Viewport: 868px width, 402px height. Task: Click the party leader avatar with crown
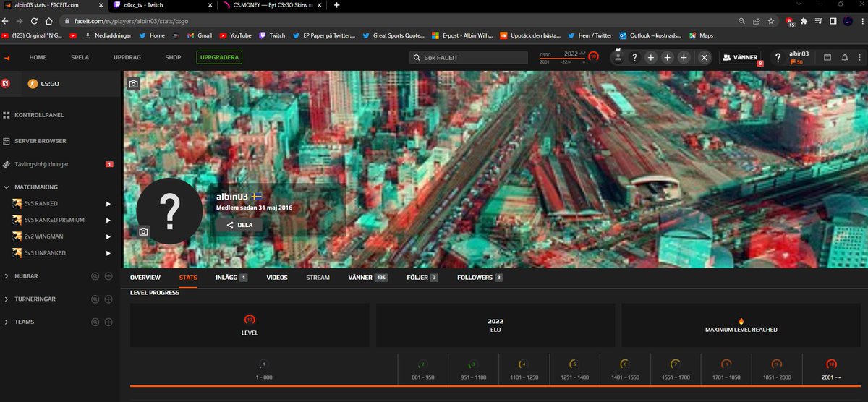pyautogui.click(x=618, y=57)
